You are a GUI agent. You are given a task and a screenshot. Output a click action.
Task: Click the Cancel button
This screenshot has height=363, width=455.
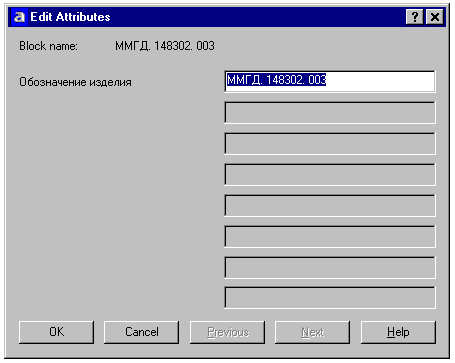click(x=142, y=332)
